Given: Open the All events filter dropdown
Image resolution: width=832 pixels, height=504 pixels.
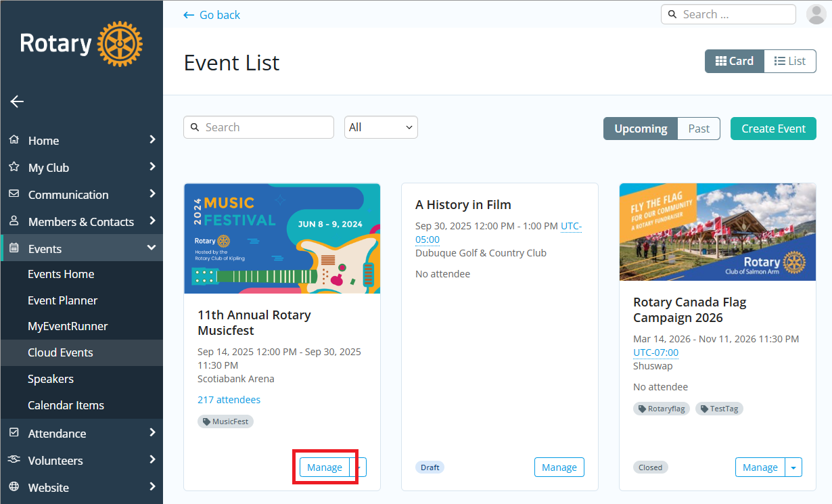Looking at the screenshot, I should 381,127.
